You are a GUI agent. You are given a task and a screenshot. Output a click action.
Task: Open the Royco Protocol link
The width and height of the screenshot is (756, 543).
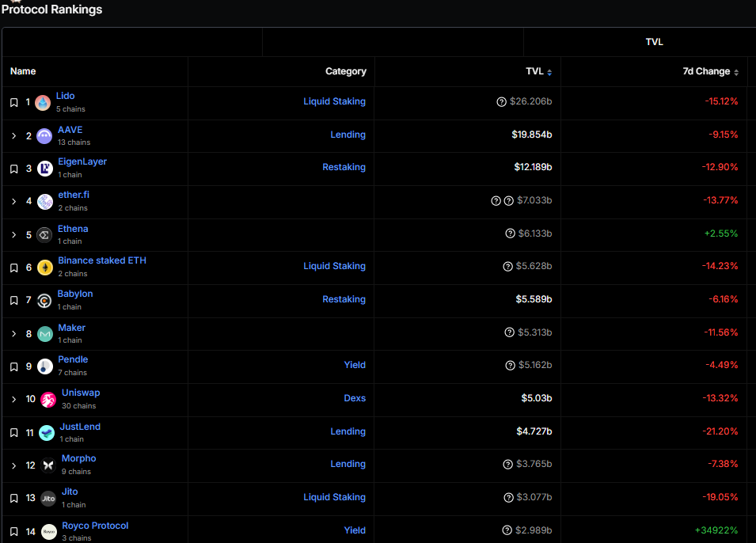(95, 526)
